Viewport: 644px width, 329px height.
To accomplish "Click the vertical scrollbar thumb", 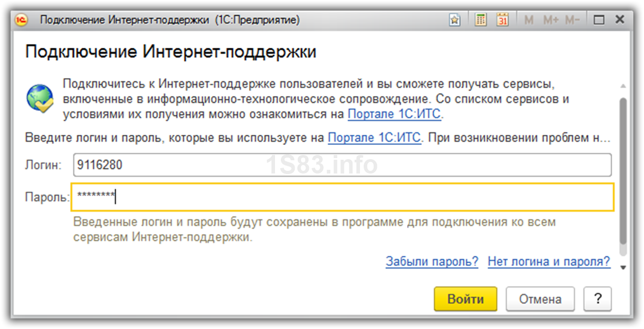I will click(x=623, y=171).
